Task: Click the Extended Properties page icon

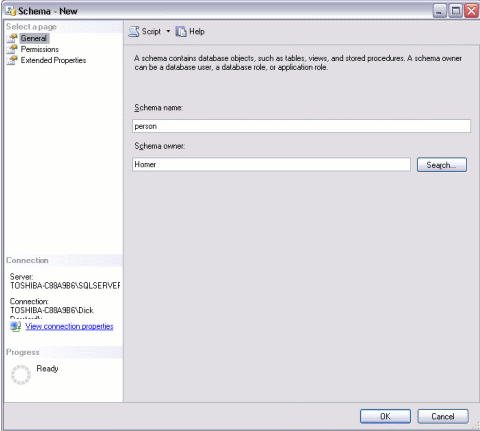Action: pos(12,60)
